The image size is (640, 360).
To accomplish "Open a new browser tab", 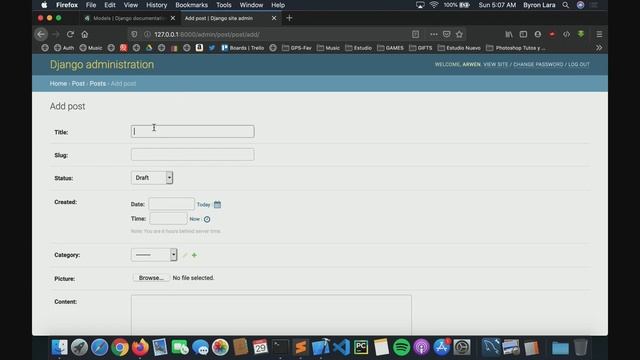I will [289, 18].
